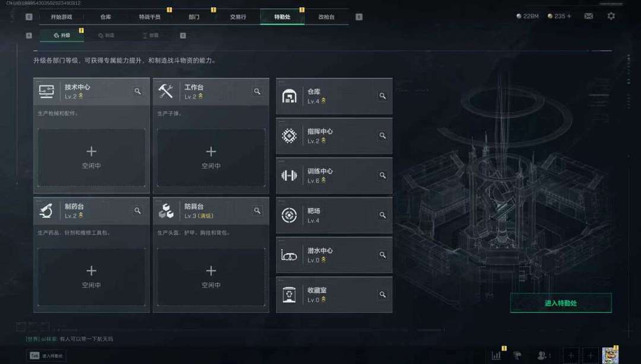Image resolution: width=641 pixels, height=364 pixels.
Task: Add currency using plus beside 235
Action: click(569, 16)
